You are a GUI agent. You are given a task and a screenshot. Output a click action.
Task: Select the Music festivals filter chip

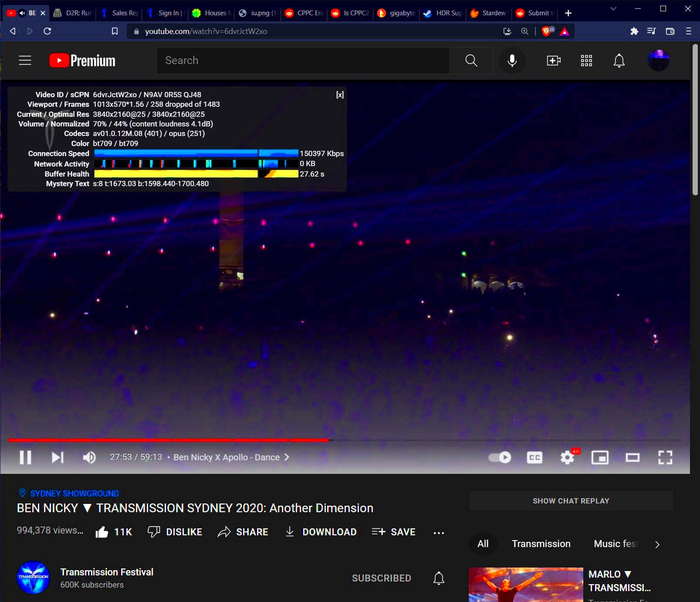coord(615,544)
